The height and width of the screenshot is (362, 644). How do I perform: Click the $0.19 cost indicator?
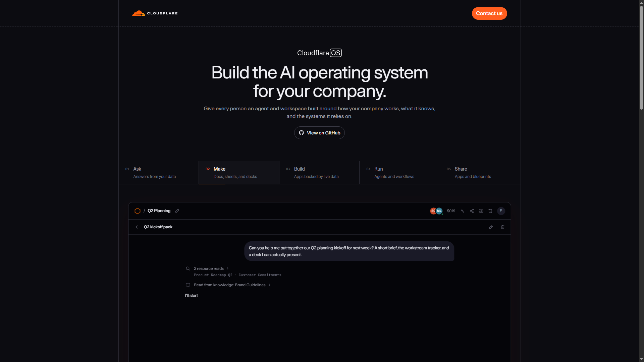pyautogui.click(x=451, y=211)
